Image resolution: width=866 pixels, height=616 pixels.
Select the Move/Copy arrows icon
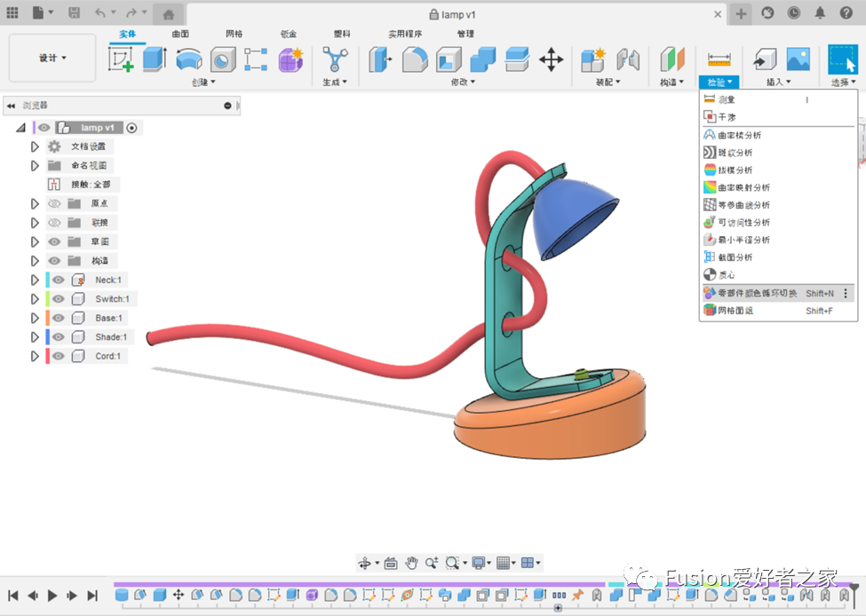551,59
